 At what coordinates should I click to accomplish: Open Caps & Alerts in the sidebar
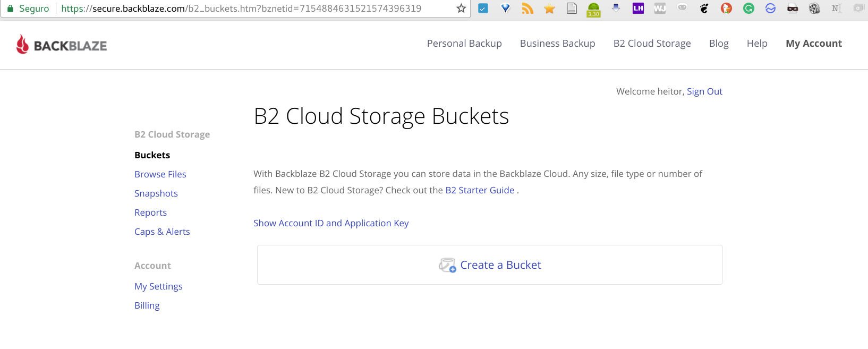click(162, 232)
